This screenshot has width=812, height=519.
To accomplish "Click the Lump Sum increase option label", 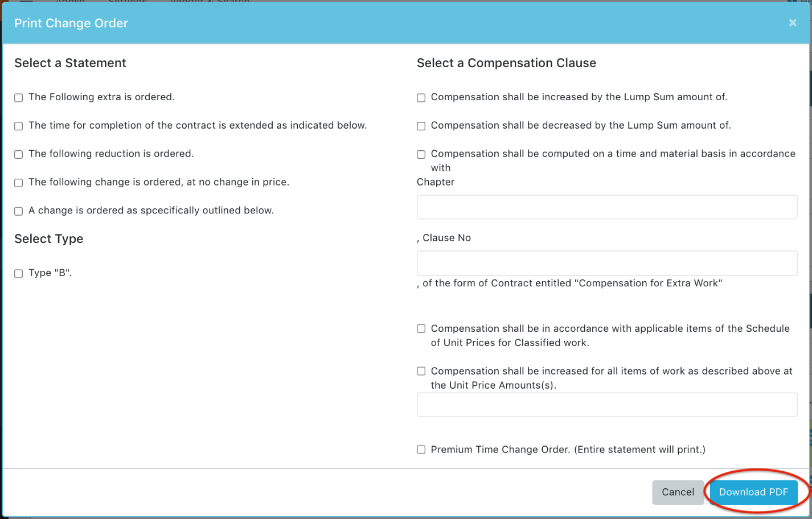I will pos(579,97).
